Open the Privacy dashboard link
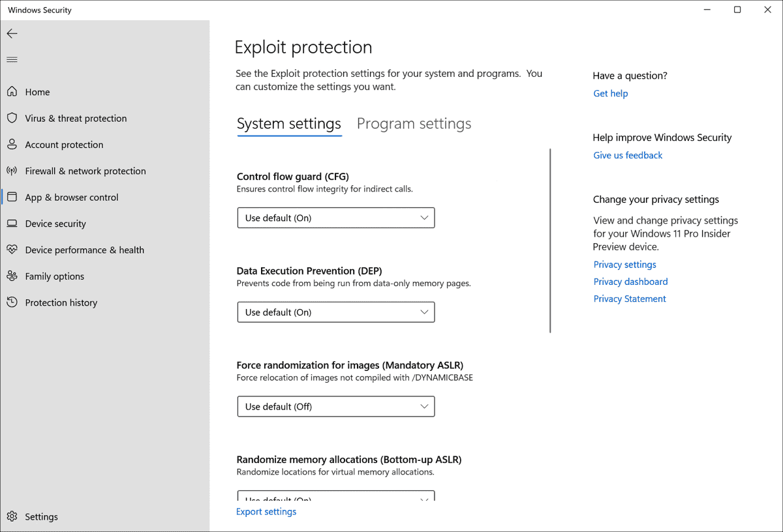 [x=630, y=282]
